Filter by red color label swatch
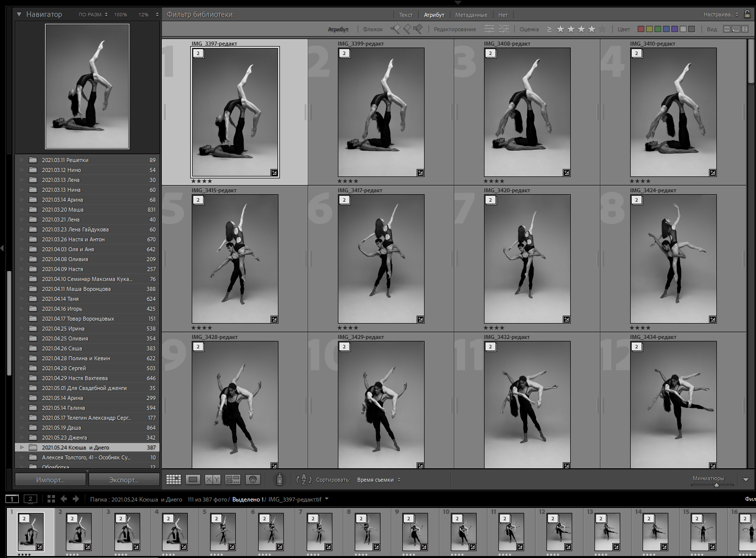This screenshot has width=756, height=558. [x=641, y=29]
